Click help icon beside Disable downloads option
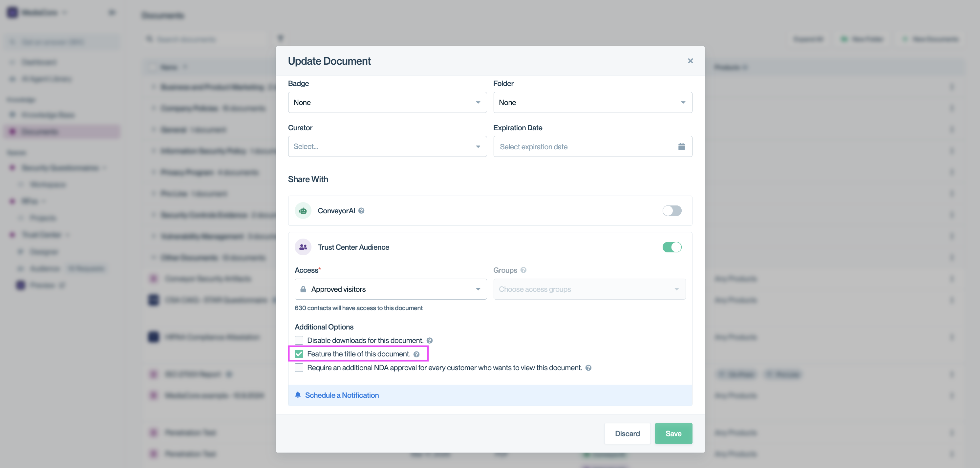 [430, 341]
